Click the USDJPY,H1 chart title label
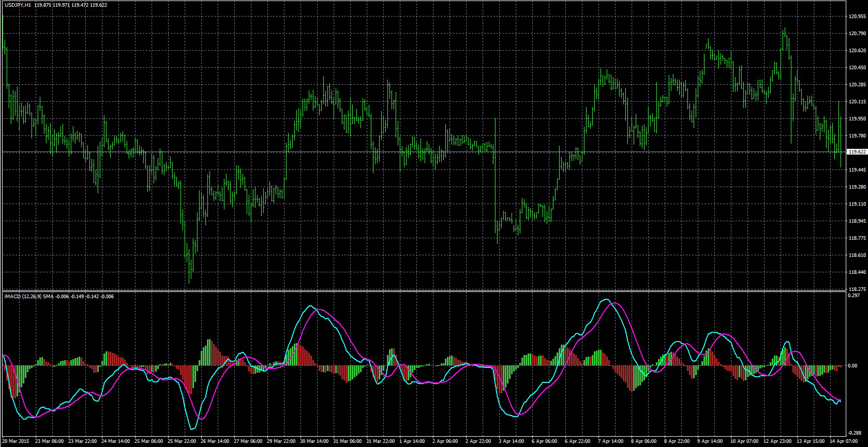868x447 pixels. tap(18, 5)
